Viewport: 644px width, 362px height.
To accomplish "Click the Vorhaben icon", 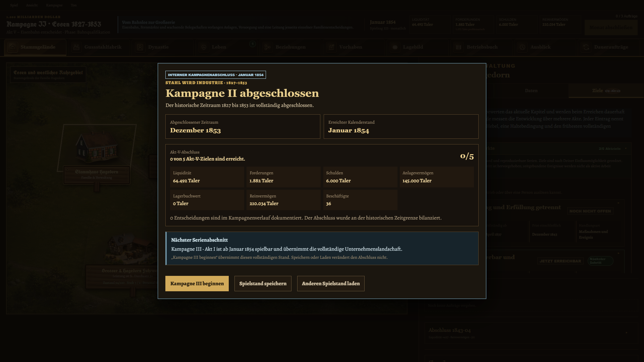I will 331,47.
